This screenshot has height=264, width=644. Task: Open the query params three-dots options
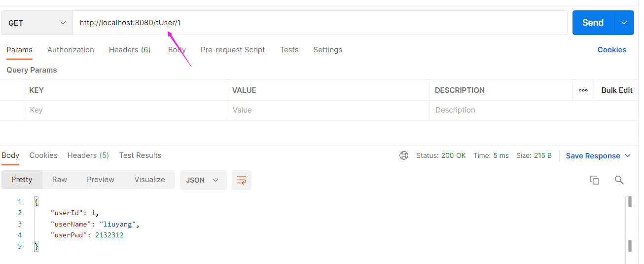click(583, 90)
